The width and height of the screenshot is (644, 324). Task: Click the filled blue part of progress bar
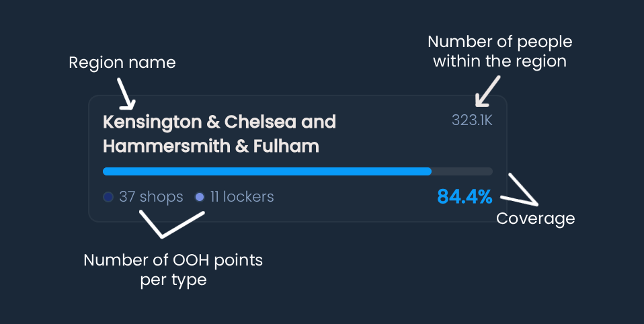point(267,171)
